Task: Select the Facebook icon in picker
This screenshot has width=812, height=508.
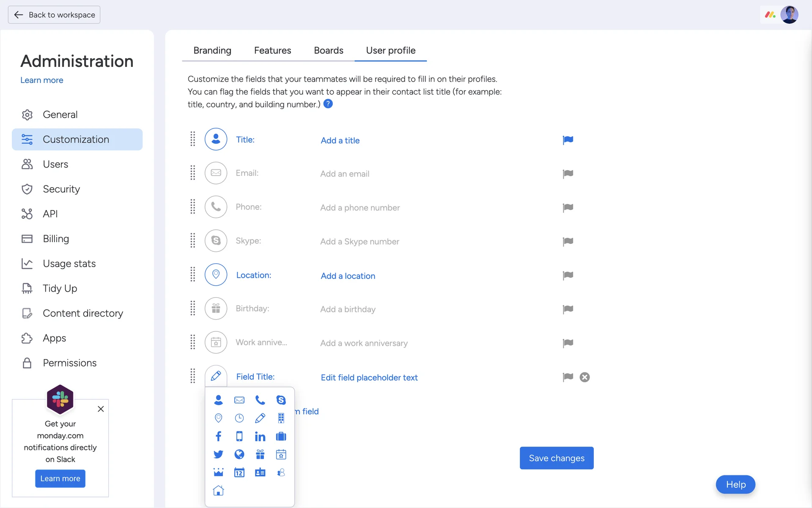Action: (x=218, y=436)
